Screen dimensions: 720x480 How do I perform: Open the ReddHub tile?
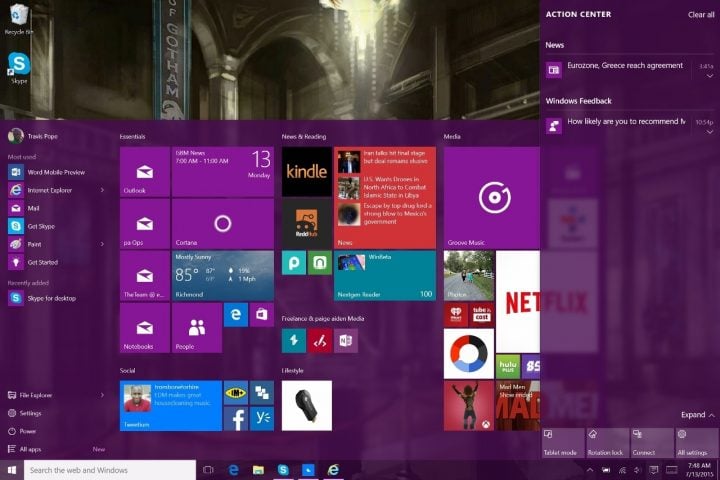(307, 224)
